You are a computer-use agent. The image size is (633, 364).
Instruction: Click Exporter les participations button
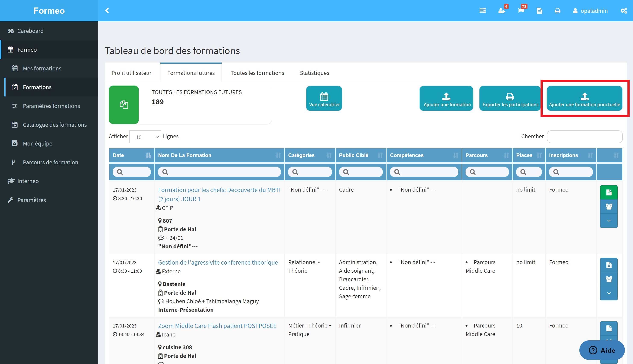[510, 98]
